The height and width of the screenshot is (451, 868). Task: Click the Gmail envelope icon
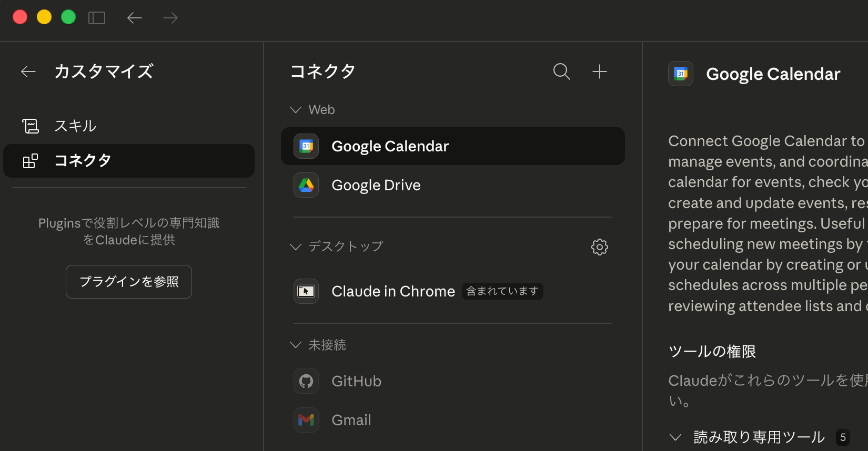pos(306,420)
